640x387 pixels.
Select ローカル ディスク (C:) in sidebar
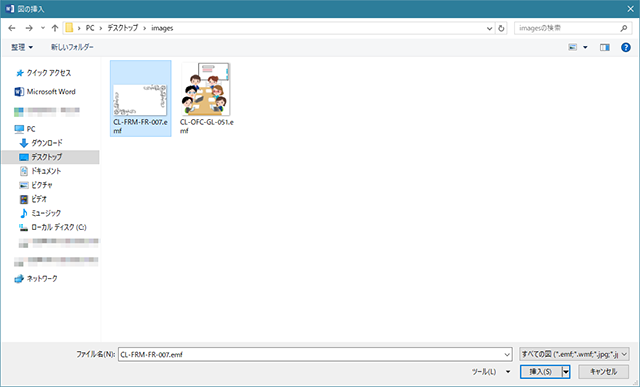pyautogui.click(x=59, y=227)
